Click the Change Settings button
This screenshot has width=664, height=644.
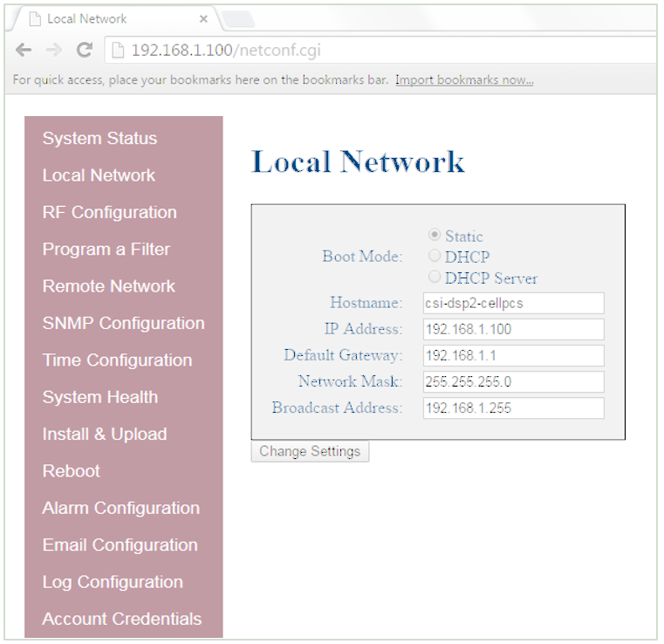tap(310, 451)
